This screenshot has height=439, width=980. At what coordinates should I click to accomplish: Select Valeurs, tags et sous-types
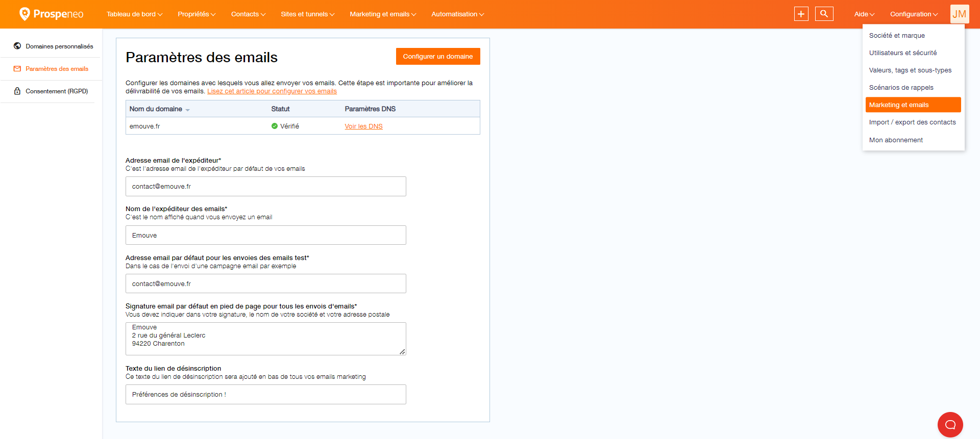pyautogui.click(x=913, y=70)
